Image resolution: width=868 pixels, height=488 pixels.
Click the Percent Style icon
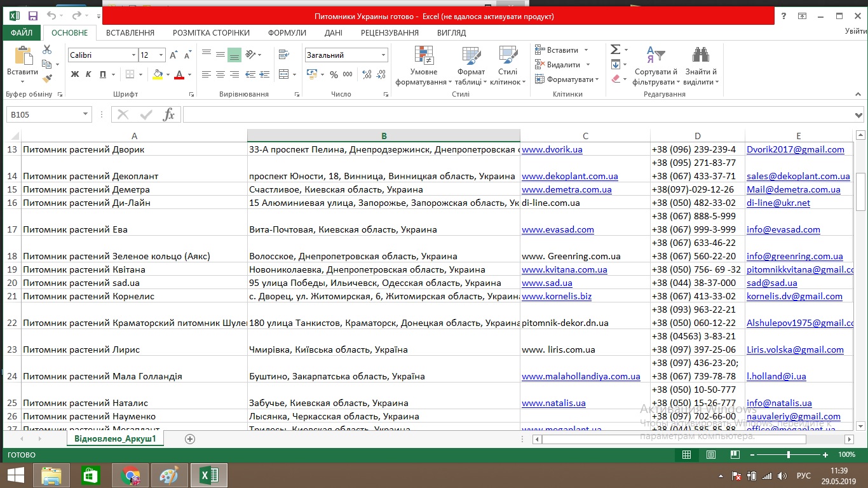[x=334, y=75]
